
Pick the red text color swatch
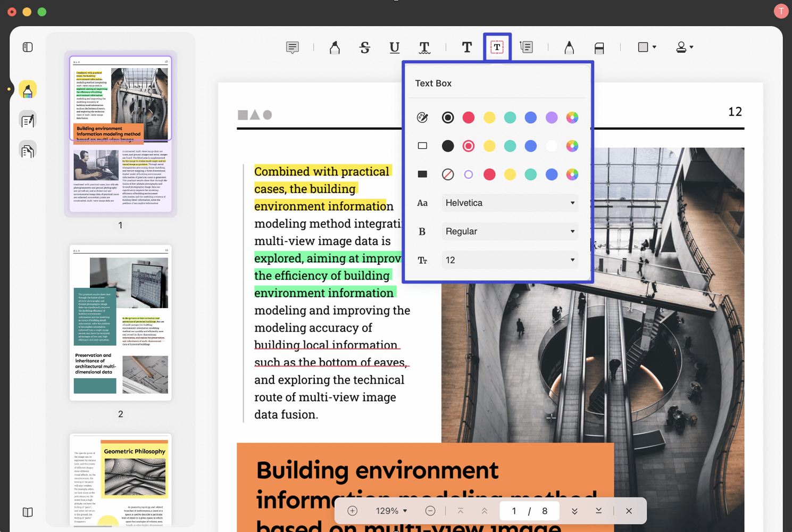coord(469,118)
